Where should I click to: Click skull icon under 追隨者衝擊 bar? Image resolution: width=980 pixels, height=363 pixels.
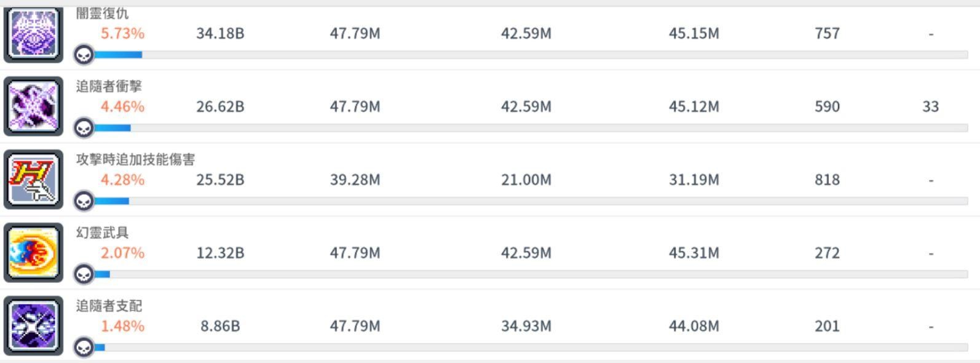84,129
